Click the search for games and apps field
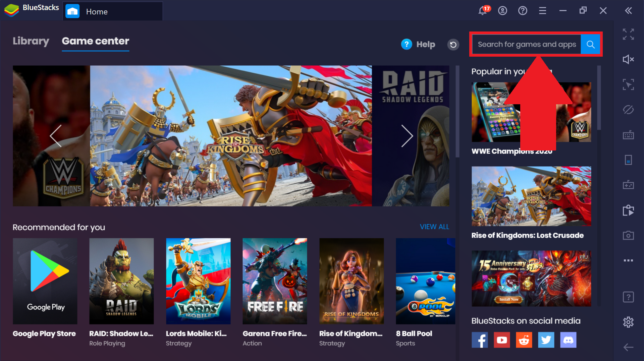This screenshot has height=361, width=644. coord(527,44)
